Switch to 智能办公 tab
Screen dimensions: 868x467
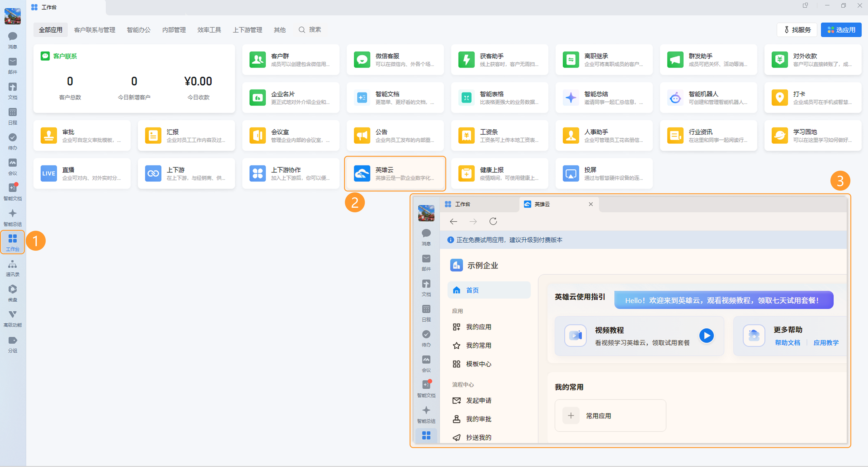click(x=139, y=30)
